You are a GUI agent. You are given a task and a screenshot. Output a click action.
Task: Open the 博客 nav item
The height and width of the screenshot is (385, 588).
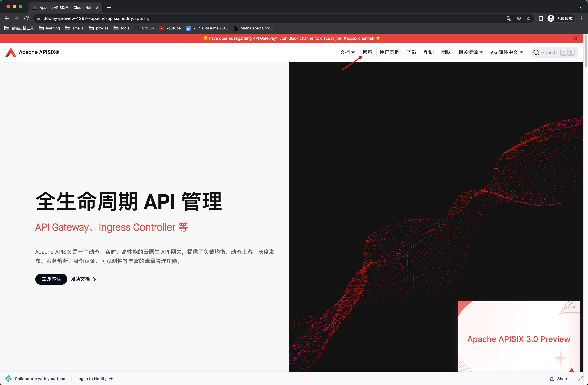(x=367, y=52)
